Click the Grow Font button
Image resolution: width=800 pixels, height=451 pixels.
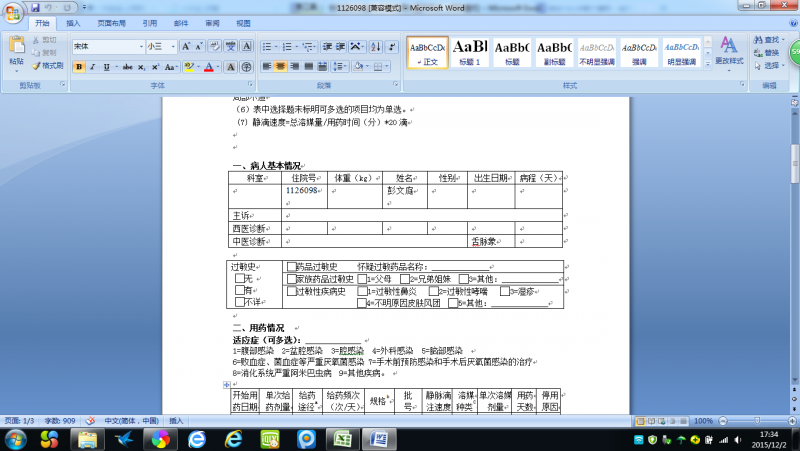[186, 46]
